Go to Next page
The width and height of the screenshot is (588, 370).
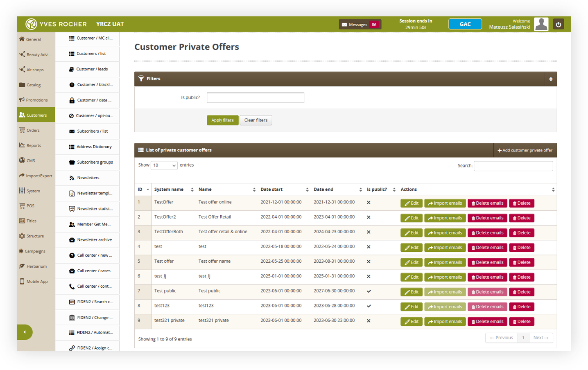[x=541, y=338]
